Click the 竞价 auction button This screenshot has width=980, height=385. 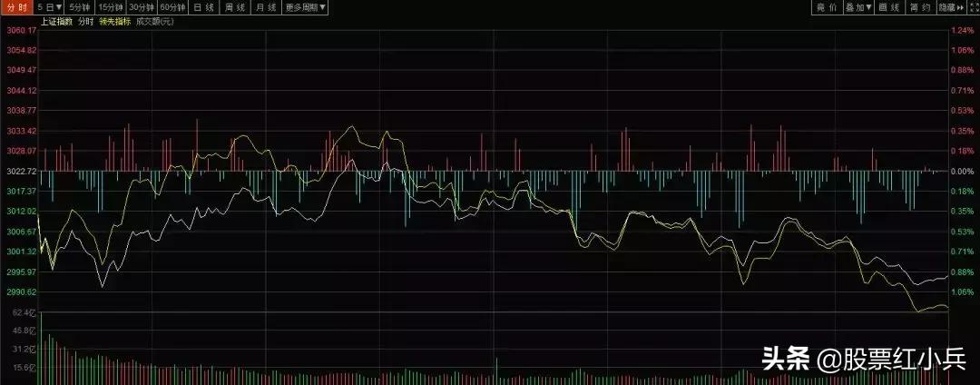(x=827, y=7)
